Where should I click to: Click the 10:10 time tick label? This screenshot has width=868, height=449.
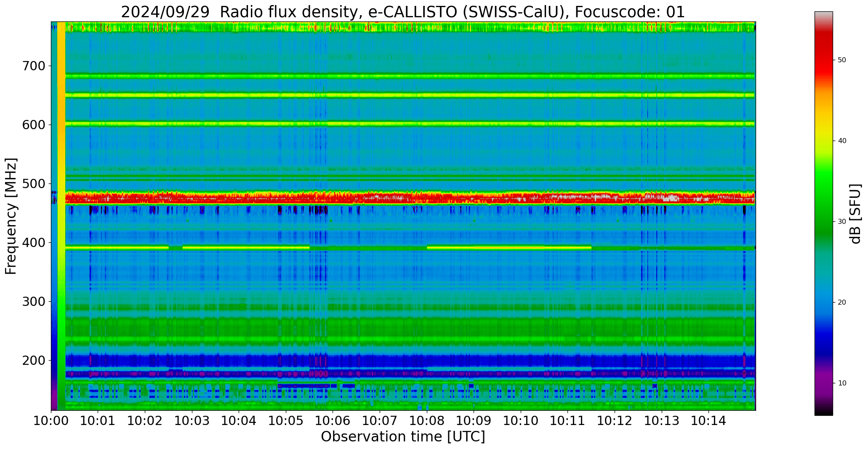[x=521, y=421]
